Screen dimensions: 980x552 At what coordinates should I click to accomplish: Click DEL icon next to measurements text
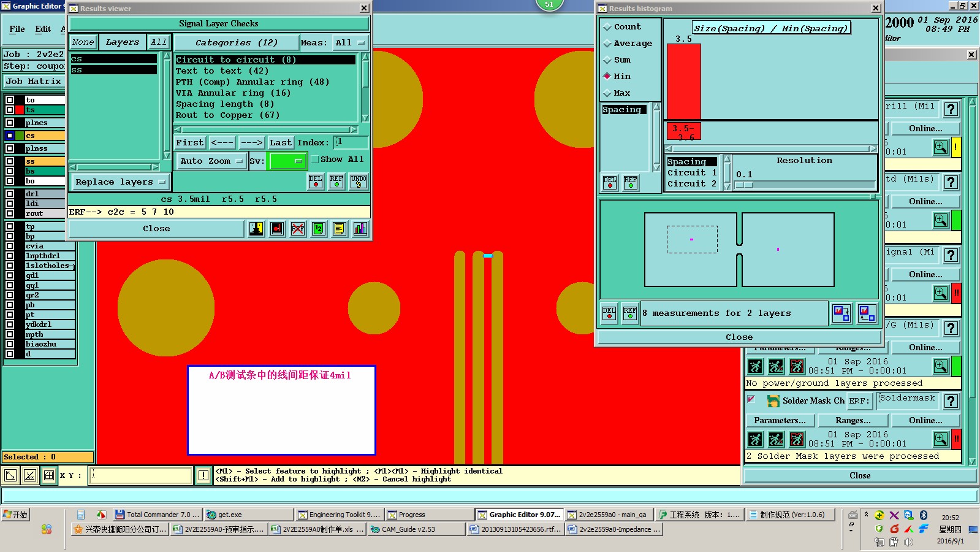click(609, 313)
